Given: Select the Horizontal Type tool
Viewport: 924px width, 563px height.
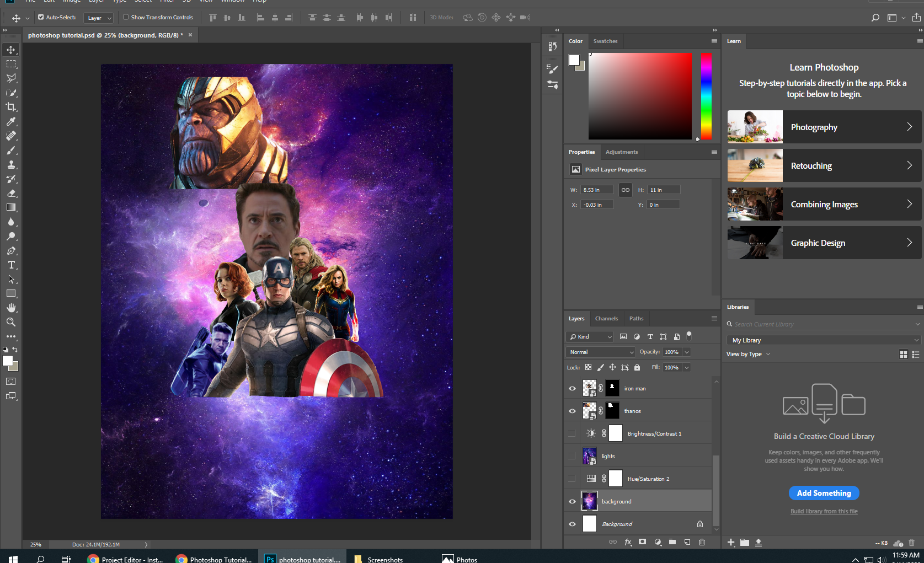Looking at the screenshot, I should tap(11, 265).
